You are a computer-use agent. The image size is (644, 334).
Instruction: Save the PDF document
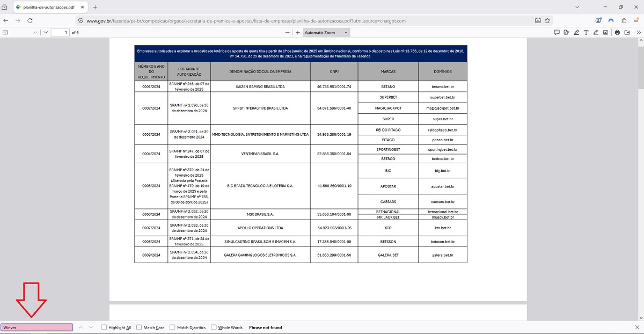[627, 32]
